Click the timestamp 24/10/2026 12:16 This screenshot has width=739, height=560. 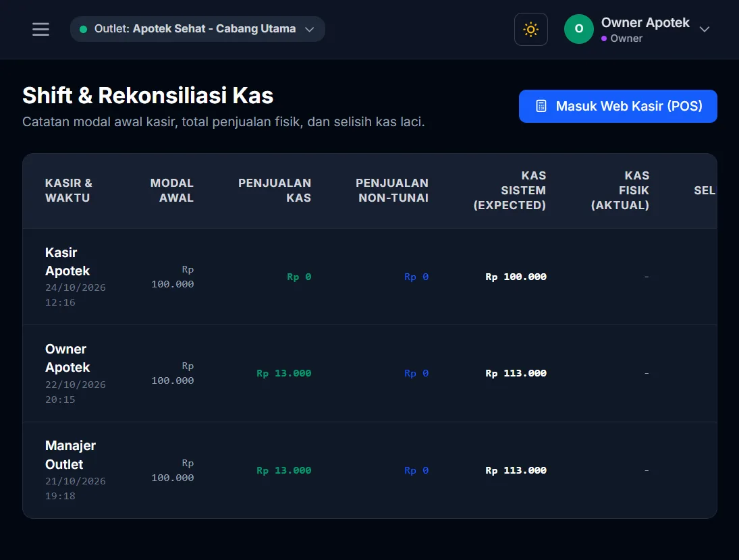76,295
